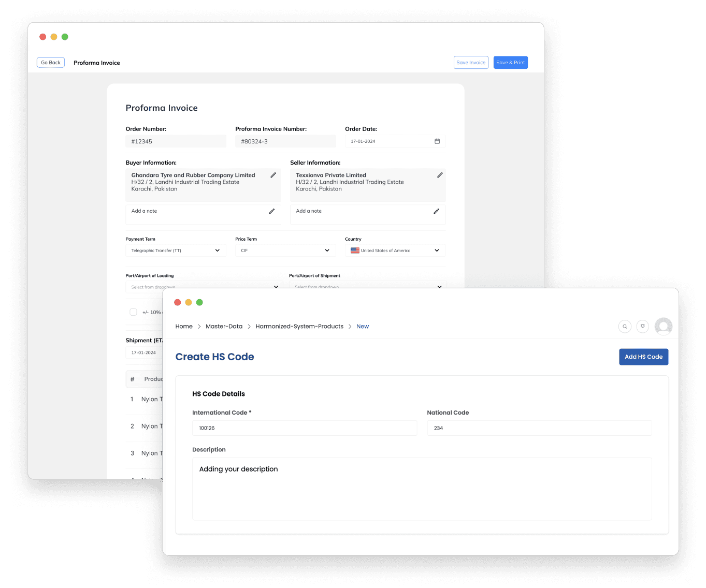Open the calendar icon for Order Date
This screenshot has height=588, width=706.
[x=437, y=141]
